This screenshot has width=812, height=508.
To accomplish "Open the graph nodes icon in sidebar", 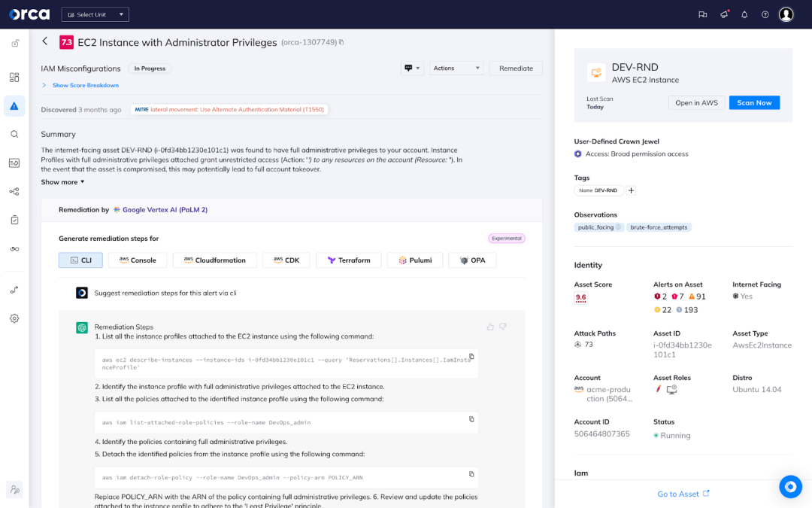I will click(14, 191).
